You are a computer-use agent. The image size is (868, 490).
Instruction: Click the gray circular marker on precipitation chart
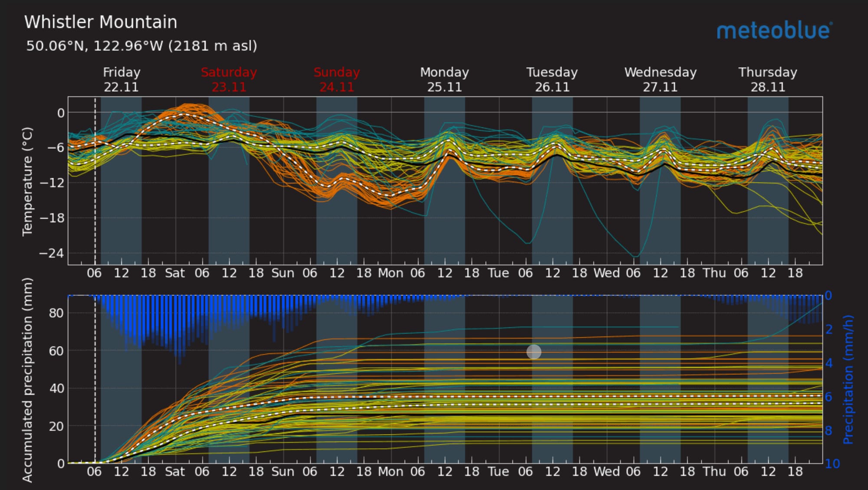(x=534, y=352)
